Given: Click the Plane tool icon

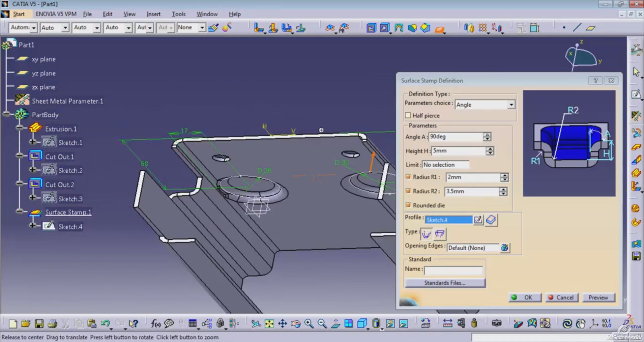Looking at the screenshot, I should [590, 28].
